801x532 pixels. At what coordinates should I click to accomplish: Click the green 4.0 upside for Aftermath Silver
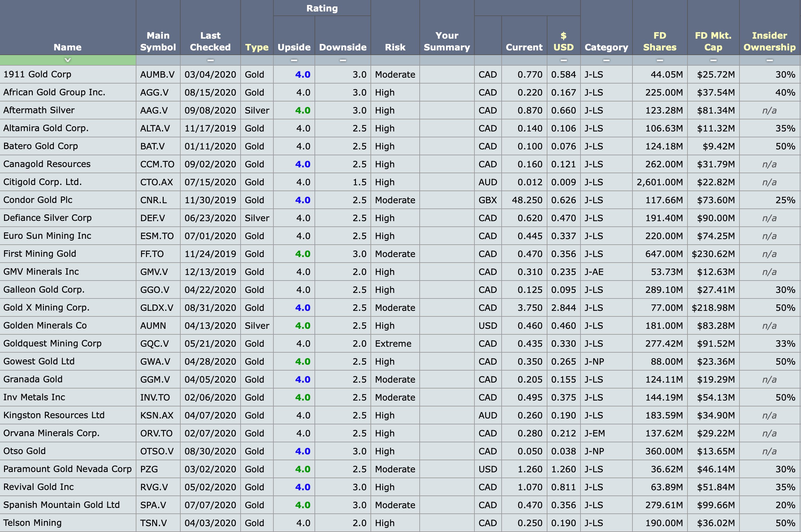point(303,110)
